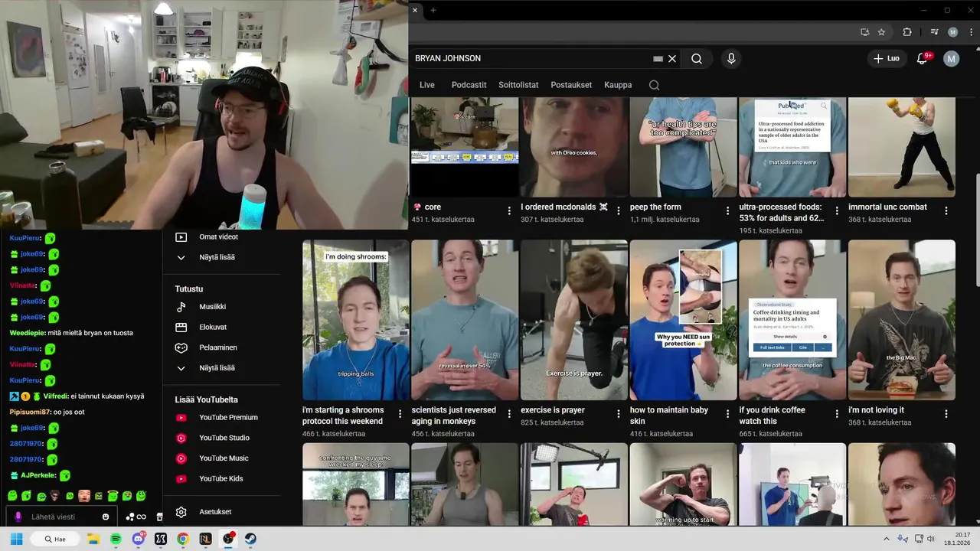Open Chrome extensions puzzle icon

[x=907, y=32]
